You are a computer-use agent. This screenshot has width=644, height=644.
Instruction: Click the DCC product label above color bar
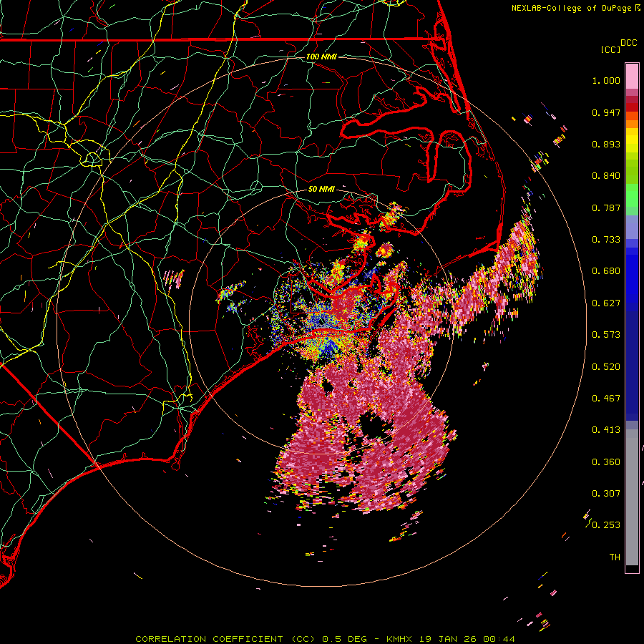(x=628, y=43)
